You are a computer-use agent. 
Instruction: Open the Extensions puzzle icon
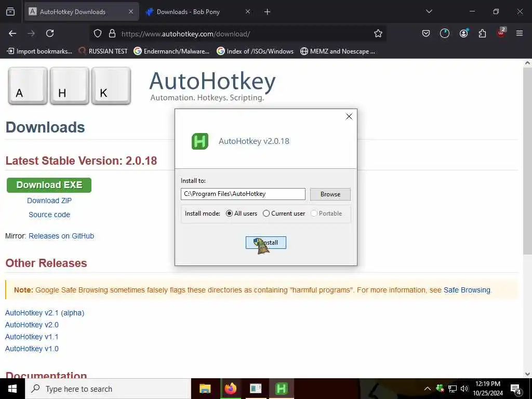[482, 33]
